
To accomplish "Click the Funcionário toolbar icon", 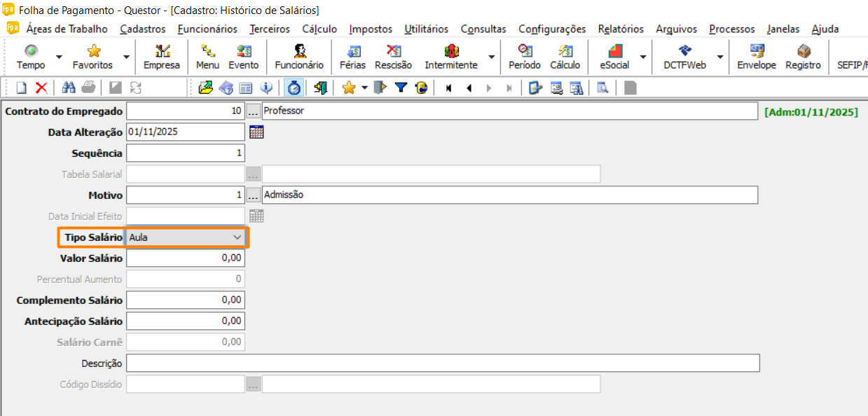I will [299, 57].
